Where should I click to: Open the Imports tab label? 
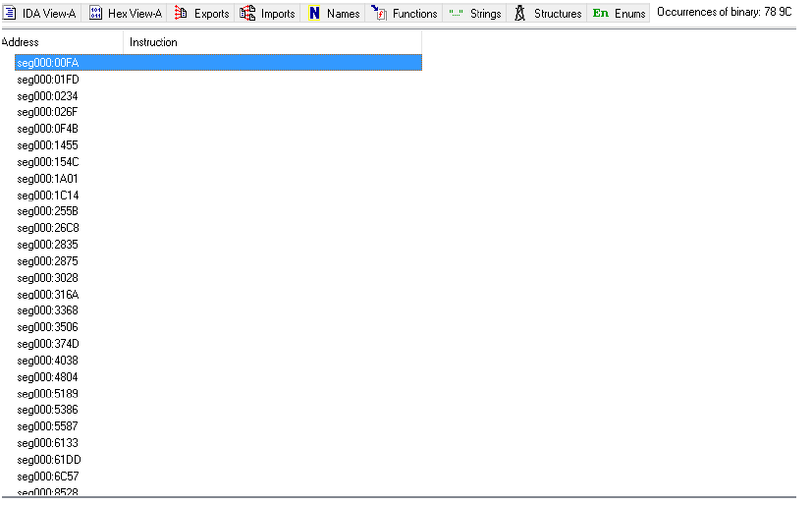pyautogui.click(x=278, y=14)
